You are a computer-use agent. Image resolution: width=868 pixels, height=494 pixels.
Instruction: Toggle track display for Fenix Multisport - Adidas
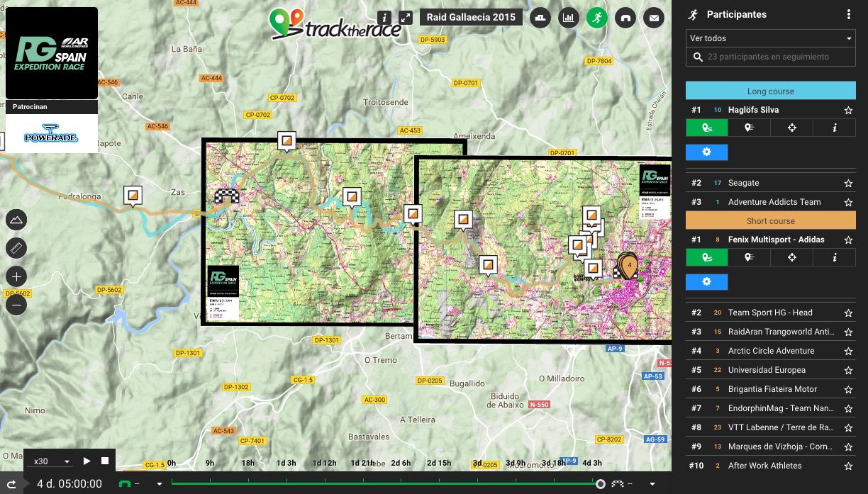706,257
